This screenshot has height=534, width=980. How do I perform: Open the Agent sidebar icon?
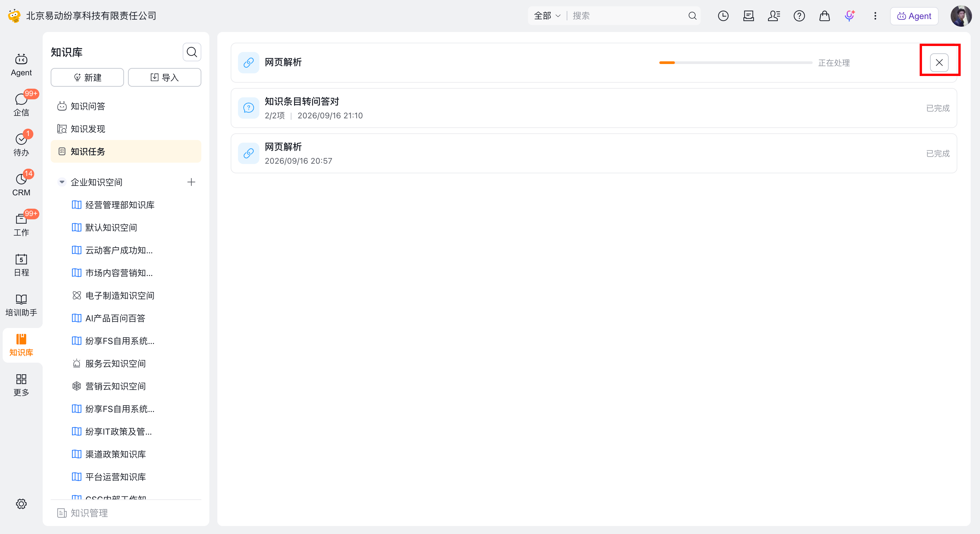tap(21, 65)
